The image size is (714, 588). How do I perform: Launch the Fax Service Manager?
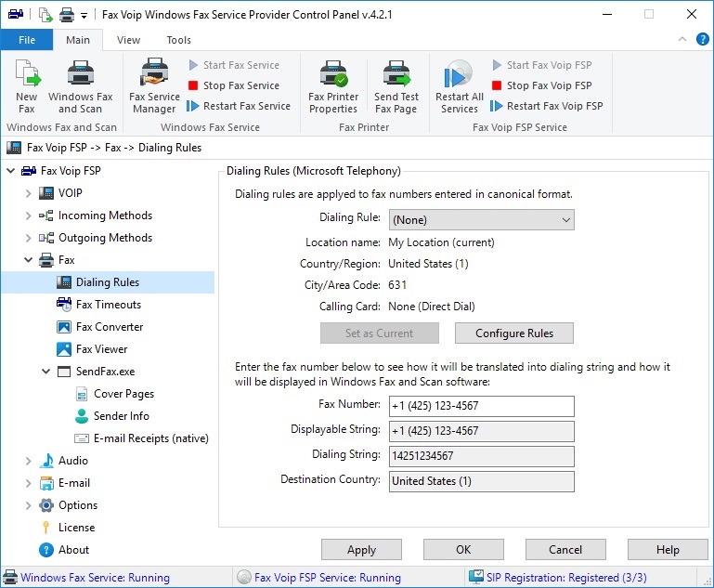(154, 86)
